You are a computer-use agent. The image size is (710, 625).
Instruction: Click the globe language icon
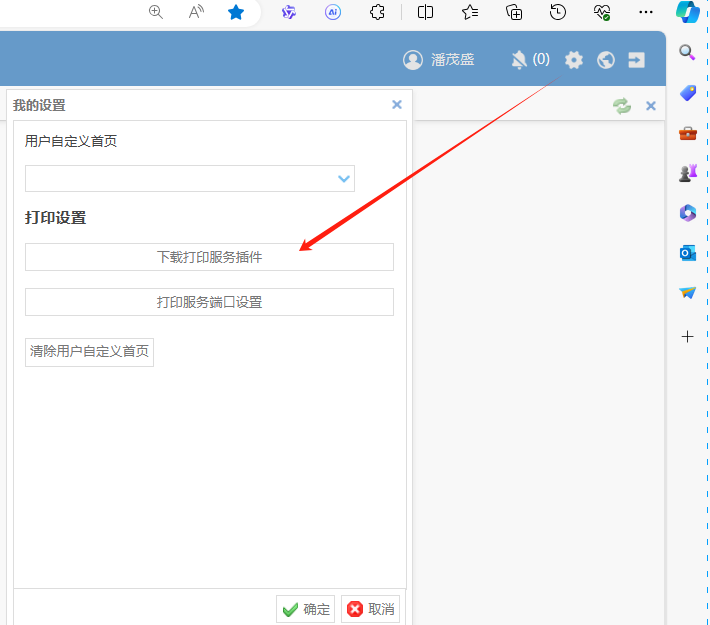click(x=605, y=60)
